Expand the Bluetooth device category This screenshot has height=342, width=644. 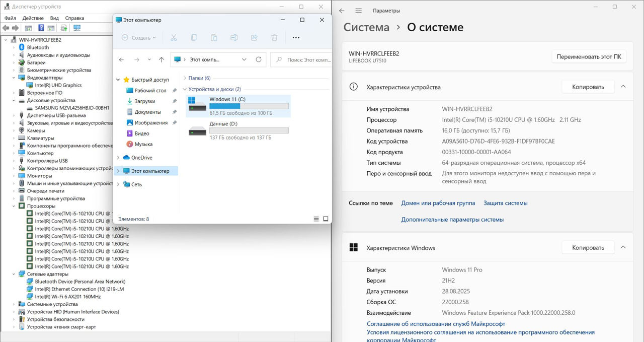(14, 47)
